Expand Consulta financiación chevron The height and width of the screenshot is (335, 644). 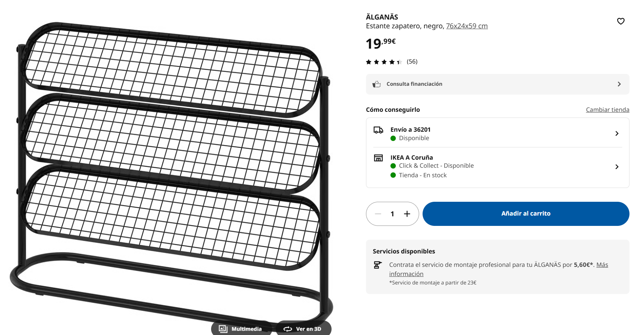619,84
